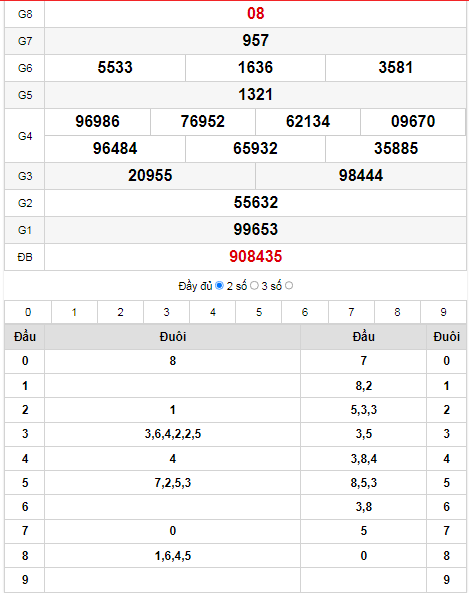This screenshot has height=593, width=469.
Task: Click the '3,8,4' head cell
Action: point(363,459)
